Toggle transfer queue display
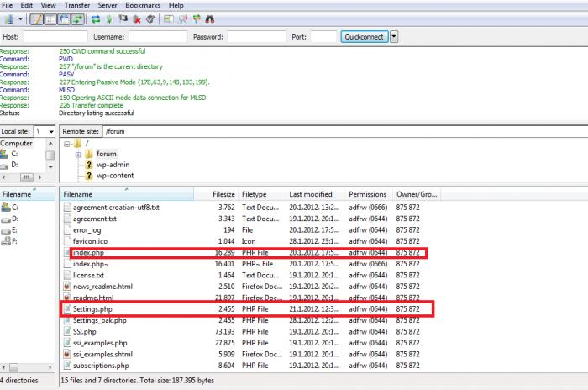The height and width of the screenshot is (390, 588). pyautogui.click(x=78, y=19)
